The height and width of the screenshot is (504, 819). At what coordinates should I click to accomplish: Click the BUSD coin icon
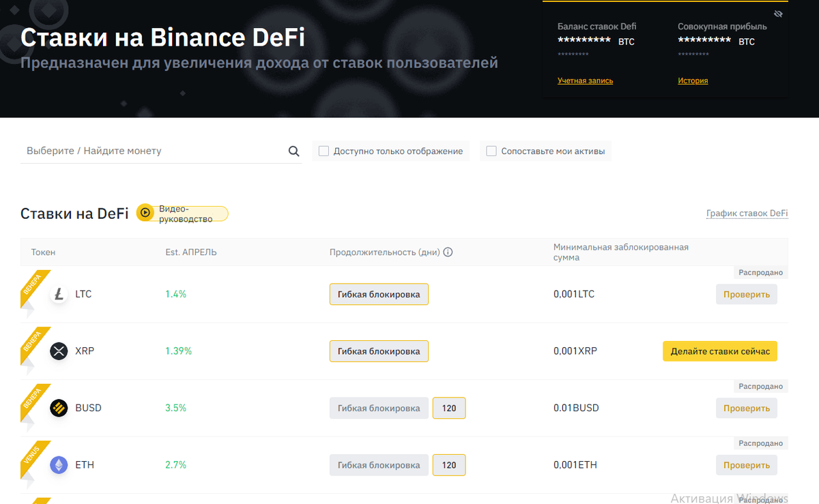(59, 408)
